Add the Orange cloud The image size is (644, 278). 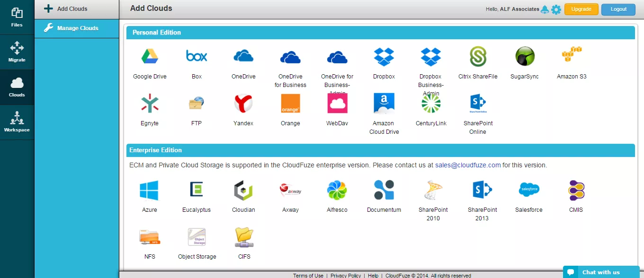(x=290, y=104)
